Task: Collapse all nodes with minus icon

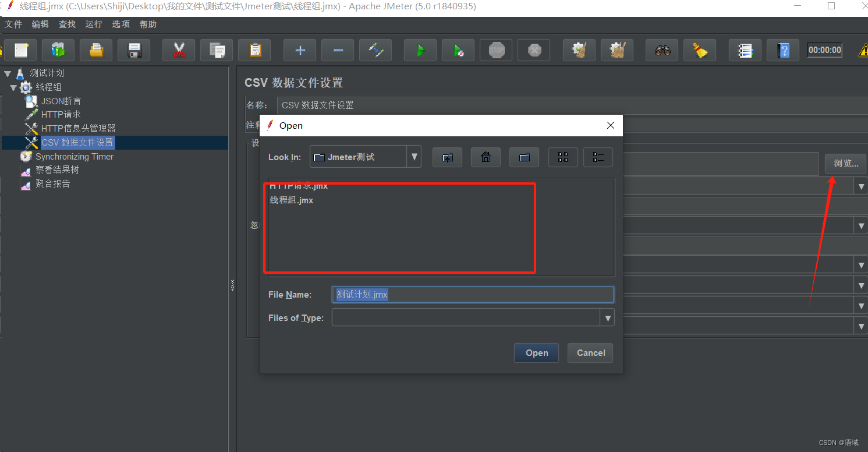Action: coord(338,50)
